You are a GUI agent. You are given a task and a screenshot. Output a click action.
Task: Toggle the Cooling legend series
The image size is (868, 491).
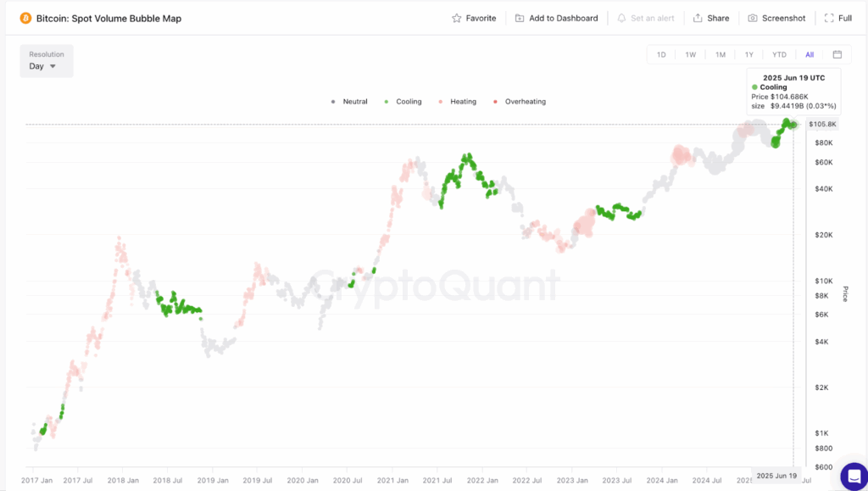click(403, 102)
